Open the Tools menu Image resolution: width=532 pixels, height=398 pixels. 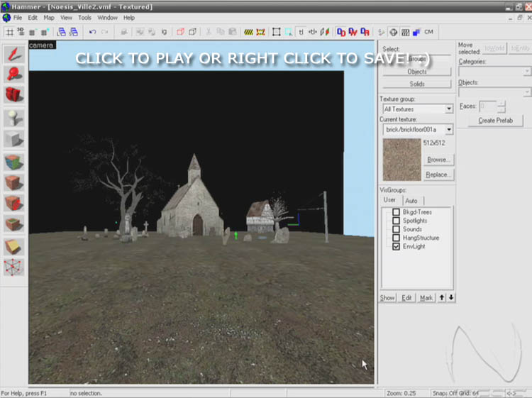[x=84, y=17]
